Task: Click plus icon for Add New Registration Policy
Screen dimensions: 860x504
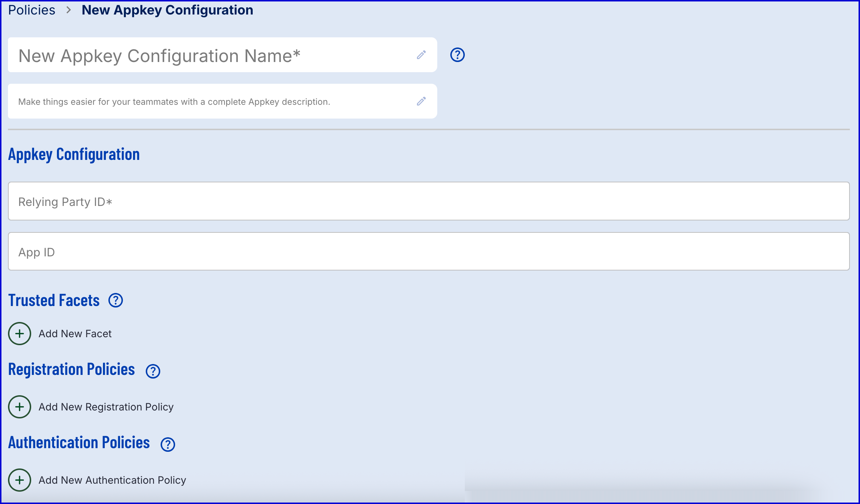Action: 20,407
